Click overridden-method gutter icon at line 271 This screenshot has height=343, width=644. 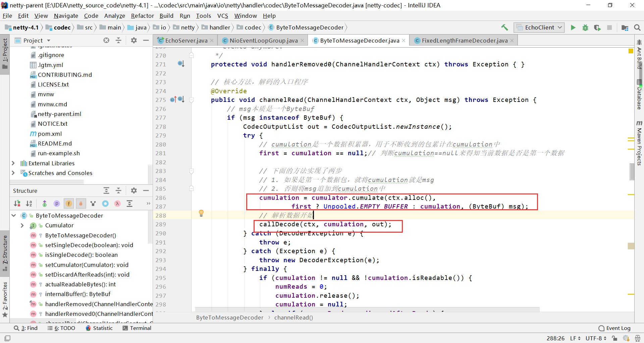[x=181, y=64]
